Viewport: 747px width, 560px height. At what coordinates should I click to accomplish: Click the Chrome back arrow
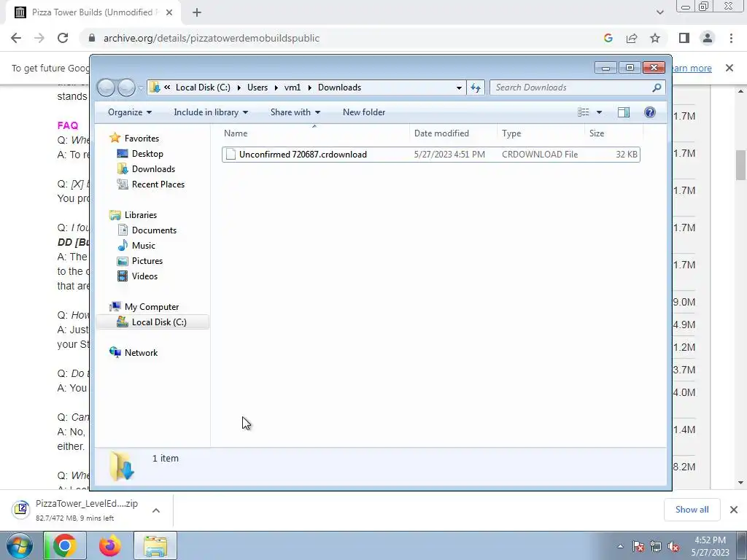click(x=16, y=38)
